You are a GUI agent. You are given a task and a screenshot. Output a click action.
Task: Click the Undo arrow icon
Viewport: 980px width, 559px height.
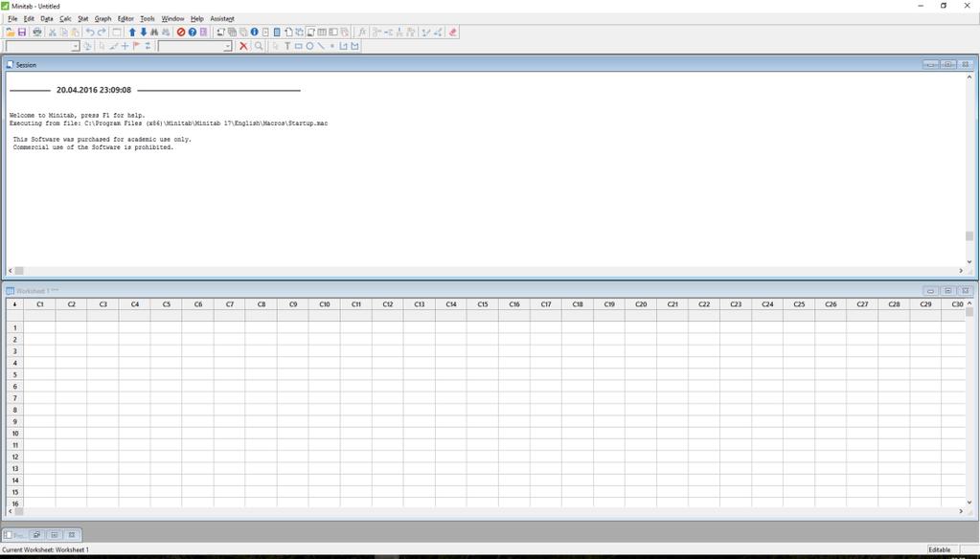pos(90,32)
